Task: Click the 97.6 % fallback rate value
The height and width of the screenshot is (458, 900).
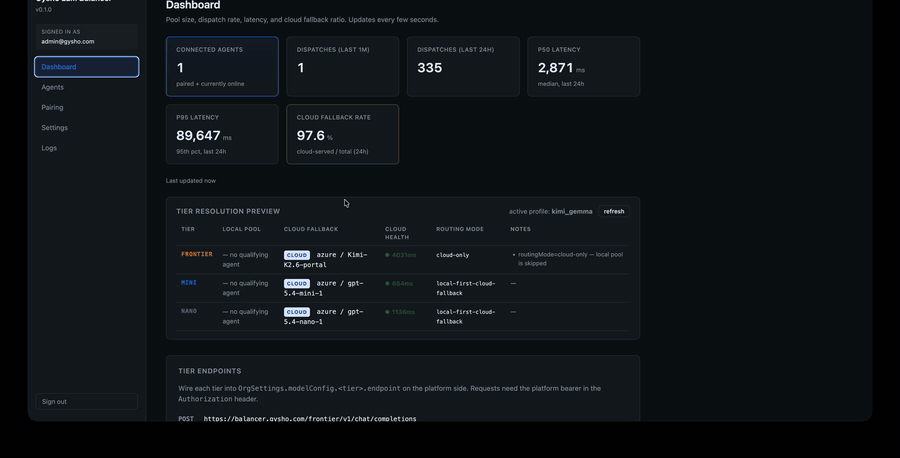Action: (315, 135)
